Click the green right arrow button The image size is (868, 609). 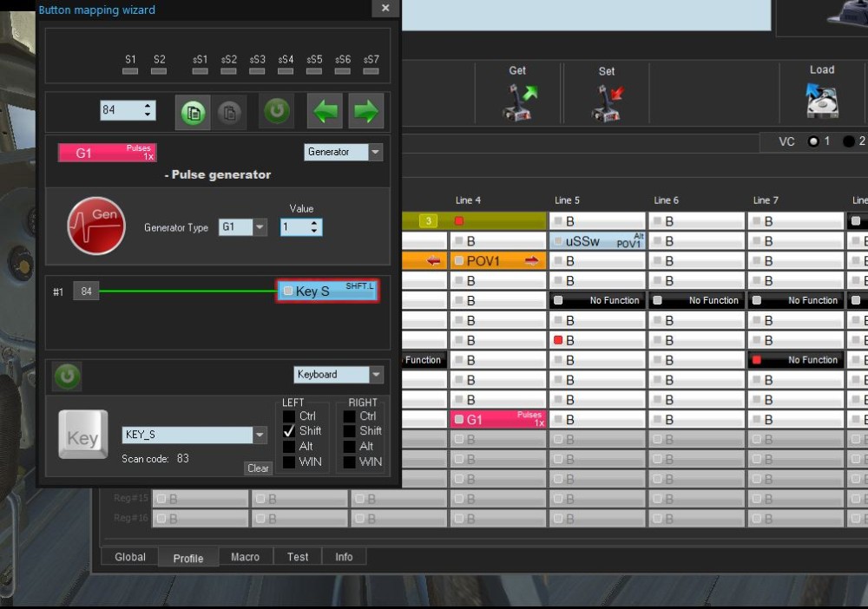pyautogui.click(x=365, y=112)
